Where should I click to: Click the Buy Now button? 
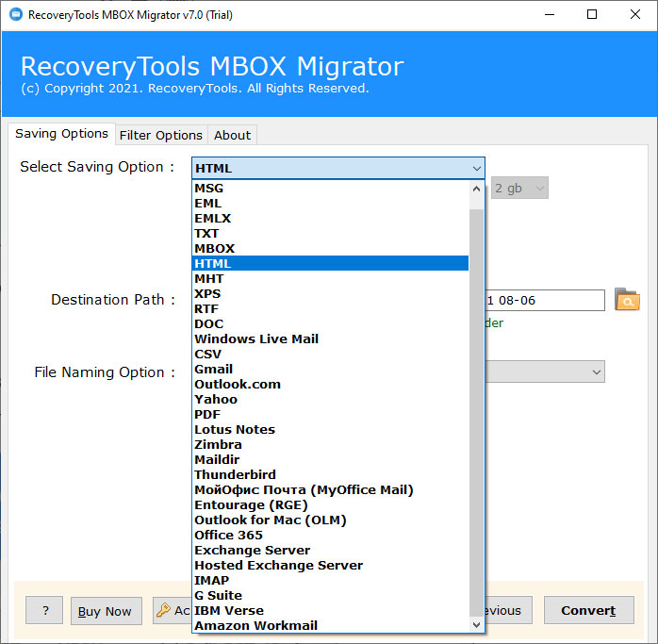107,611
